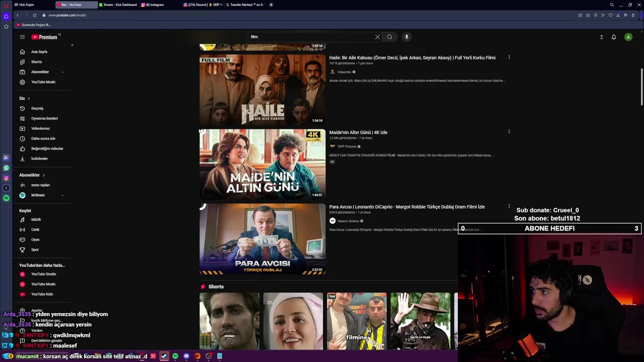The width and height of the screenshot is (644, 362).
Task: Open the browser snapshot camera icon
Action: pyautogui.click(x=588, y=15)
